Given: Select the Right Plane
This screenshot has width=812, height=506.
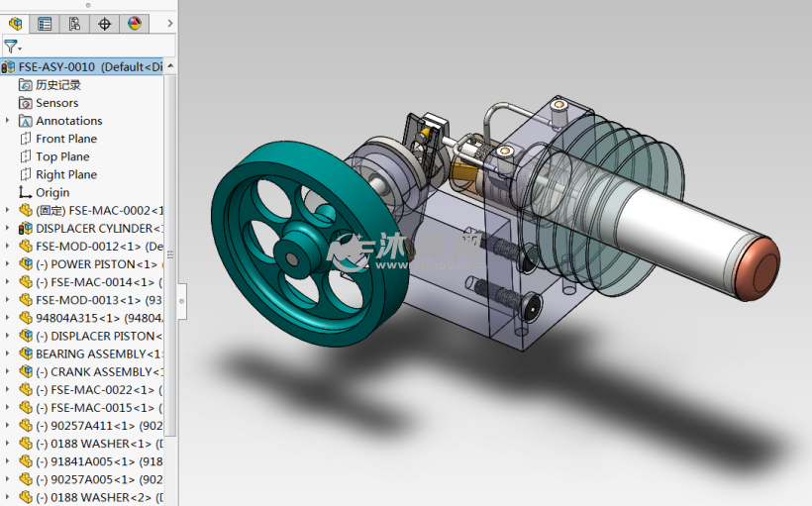Looking at the screenshot, I should (66, 174).
